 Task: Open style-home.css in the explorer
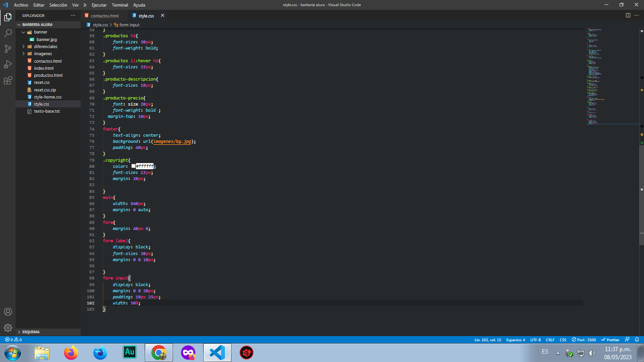[x=48, y=97]
